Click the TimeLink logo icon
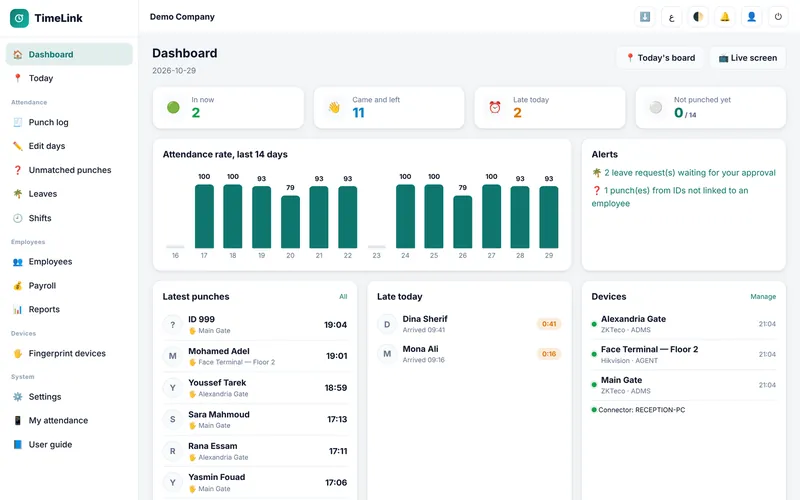 (x=19, y=18)
